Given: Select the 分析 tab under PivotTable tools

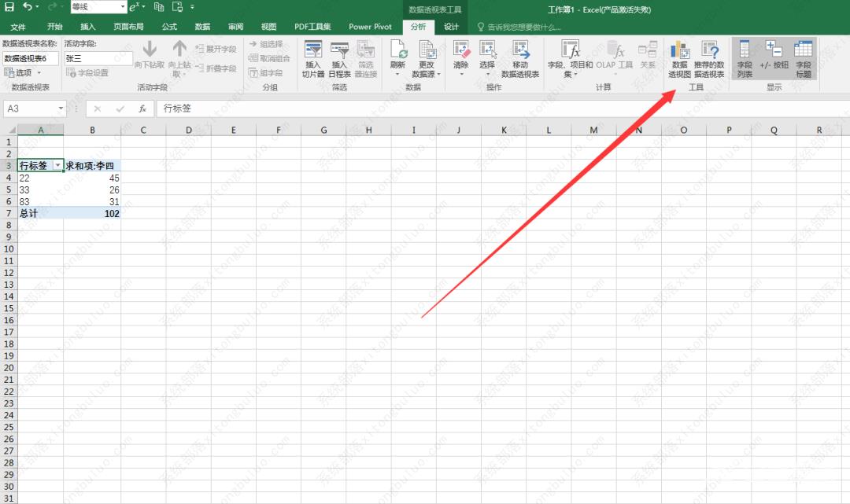Looking at the screenshot, I should click(x=418, y=27).
